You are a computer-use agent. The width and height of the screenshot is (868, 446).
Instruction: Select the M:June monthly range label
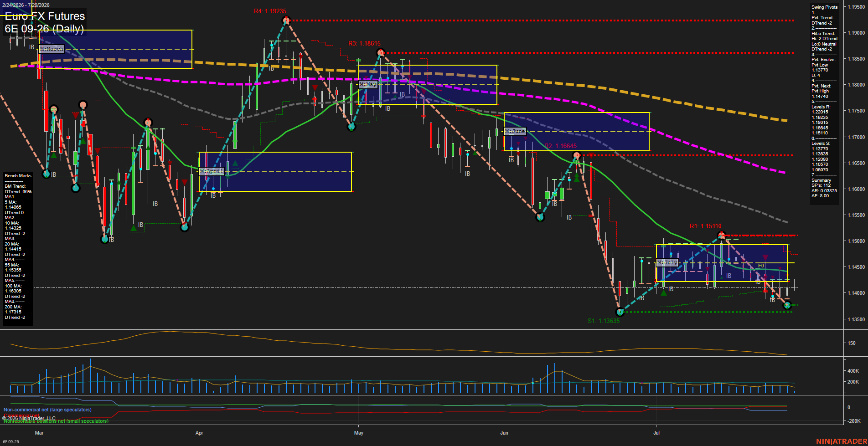click(515, 131)
